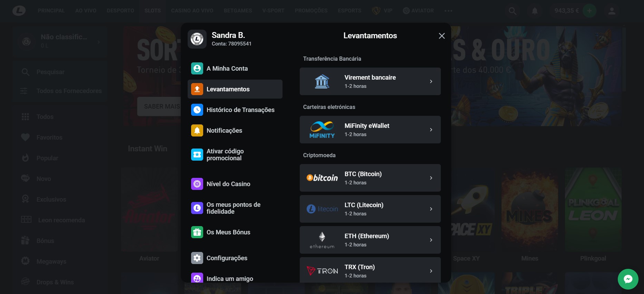Go to the DESPORTO nav tab
644x294 pixels.
120,11
